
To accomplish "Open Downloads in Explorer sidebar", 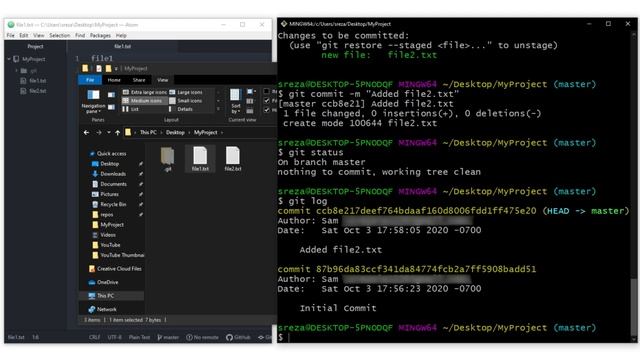I will click(x=109, y=174).
